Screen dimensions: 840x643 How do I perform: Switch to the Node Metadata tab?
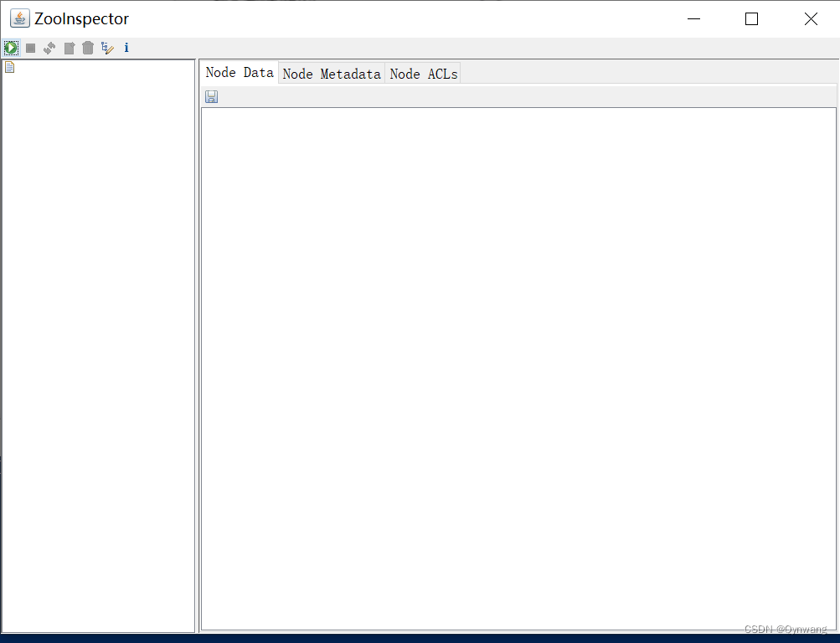[x=332, y=74]
